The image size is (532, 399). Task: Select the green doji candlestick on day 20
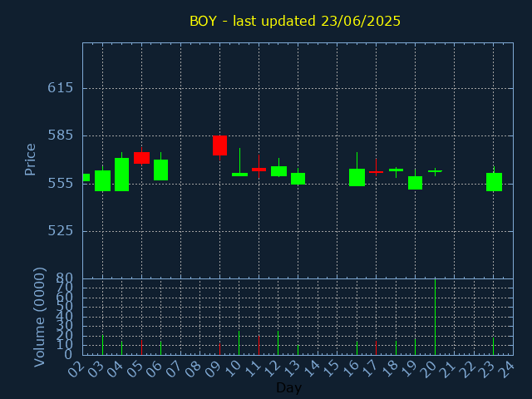pos(435,171)
